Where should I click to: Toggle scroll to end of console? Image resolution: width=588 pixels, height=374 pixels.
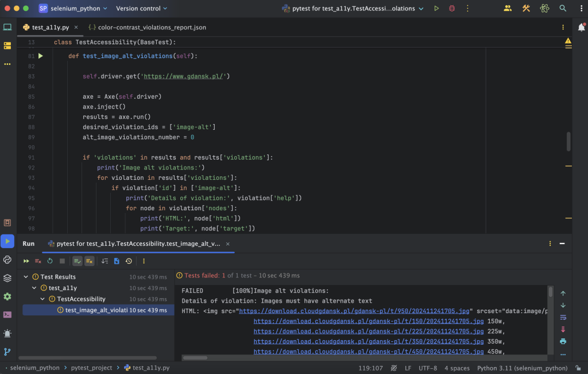[563, 329]
